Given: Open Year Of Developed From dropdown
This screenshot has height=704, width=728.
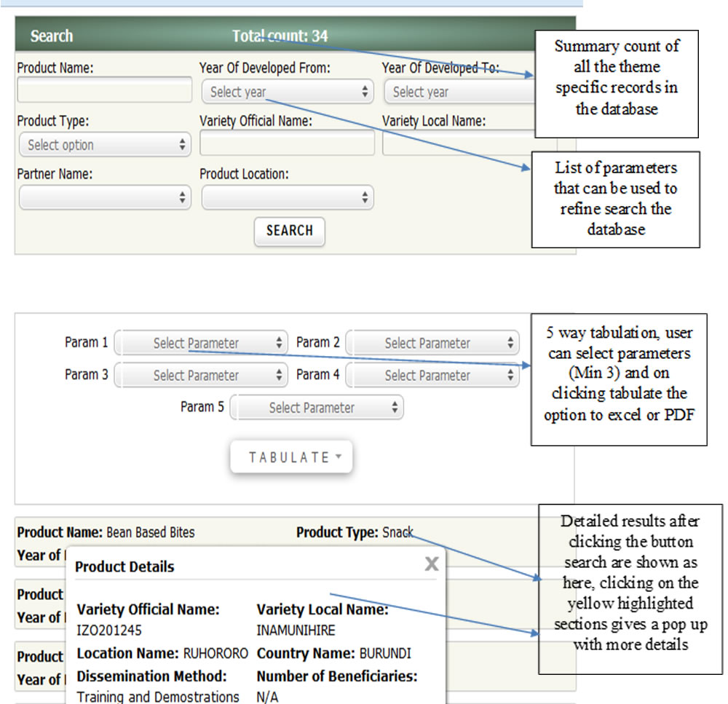Looking at the screenshot, I should coord(288,92).
